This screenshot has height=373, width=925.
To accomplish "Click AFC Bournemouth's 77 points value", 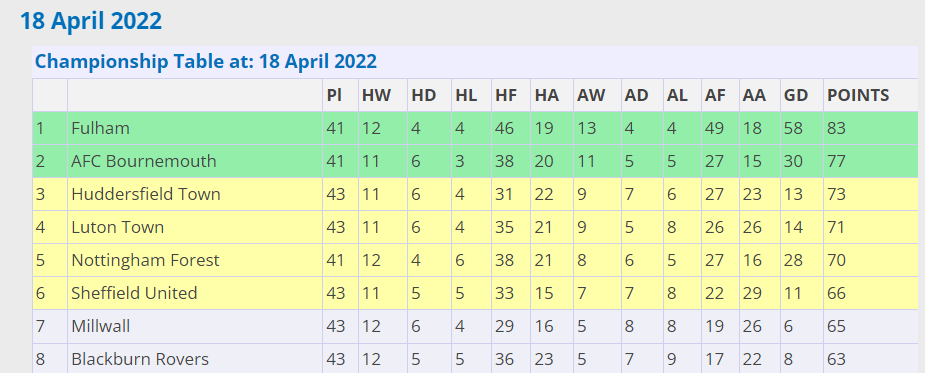I will pos(837,161).
